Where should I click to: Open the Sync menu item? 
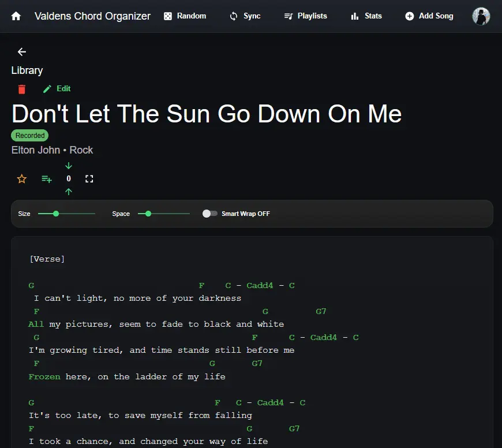(x=245, y=16)
